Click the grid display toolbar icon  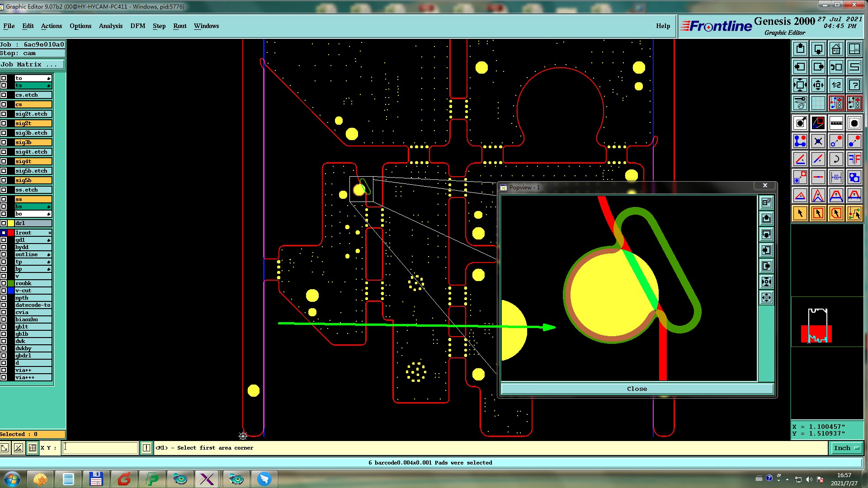(818, 103)
